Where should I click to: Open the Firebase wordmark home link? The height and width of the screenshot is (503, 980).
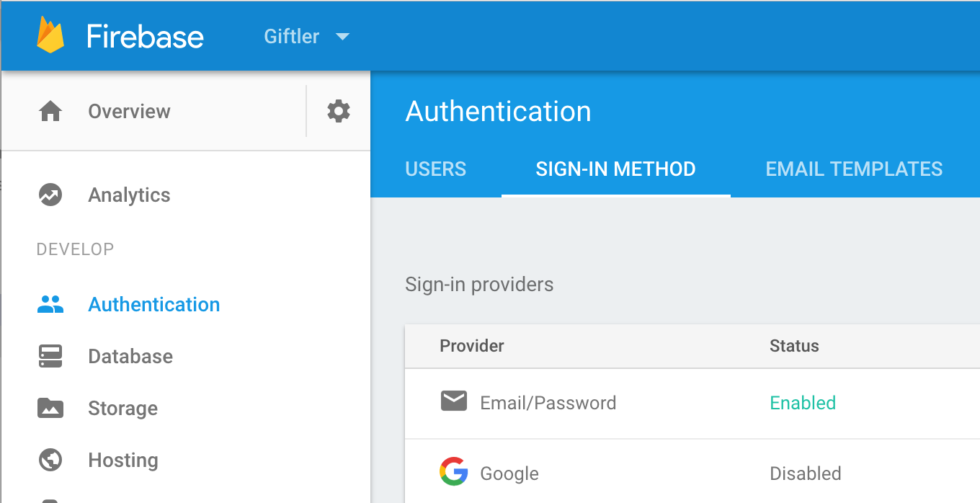(x=145, y=36)
